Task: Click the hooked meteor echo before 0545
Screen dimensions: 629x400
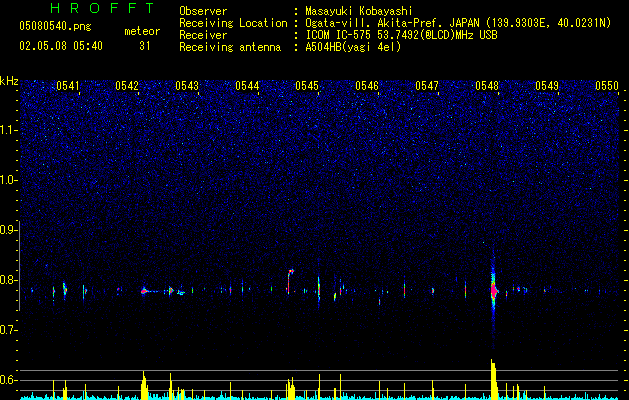Action: [290, 282]
